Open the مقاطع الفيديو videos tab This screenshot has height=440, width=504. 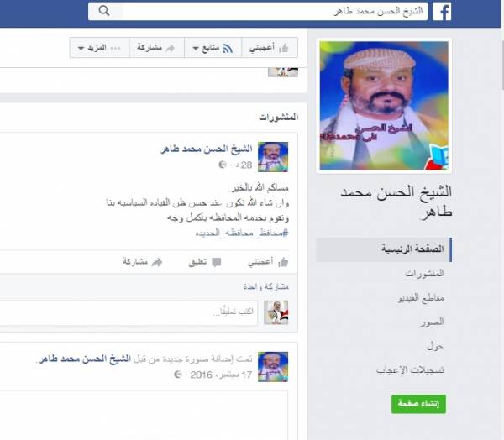click(421, 297)
